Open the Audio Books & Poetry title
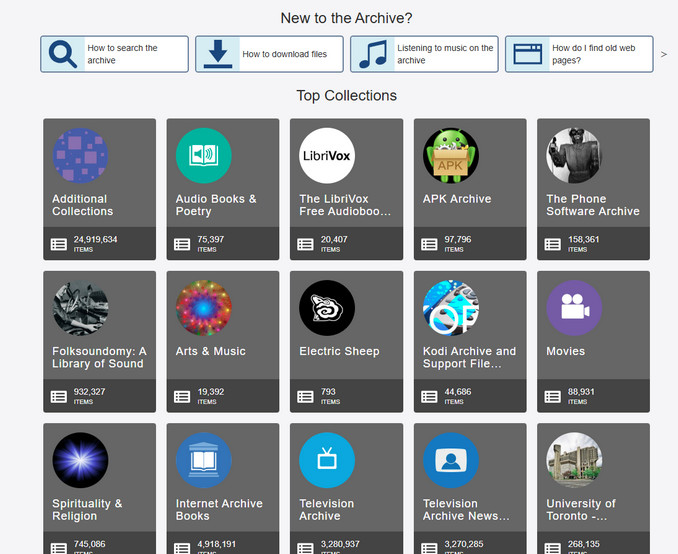This screenshot has width=678, height=554. [216, 205]
